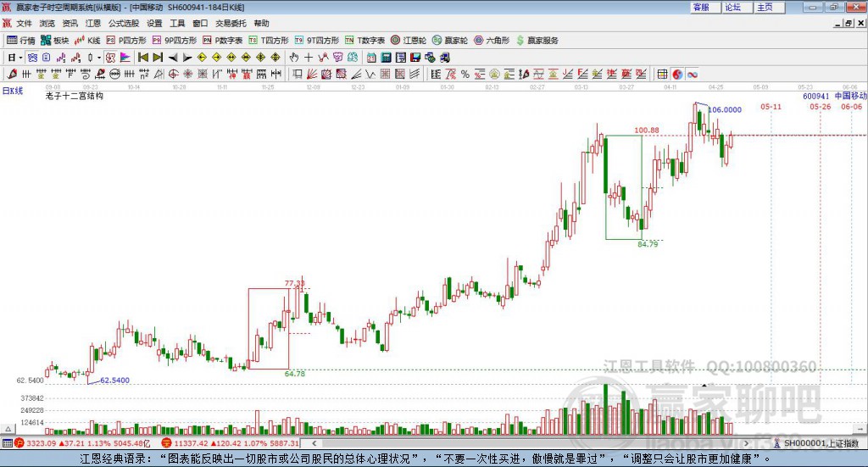
Task: Click the 06-06 date marker
Action: [x=851, y=107]
